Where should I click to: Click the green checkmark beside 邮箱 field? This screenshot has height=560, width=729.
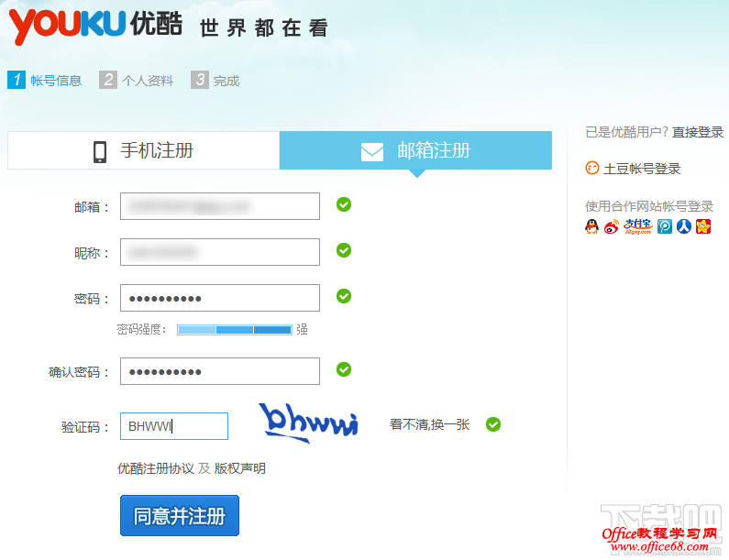(344, 204)
